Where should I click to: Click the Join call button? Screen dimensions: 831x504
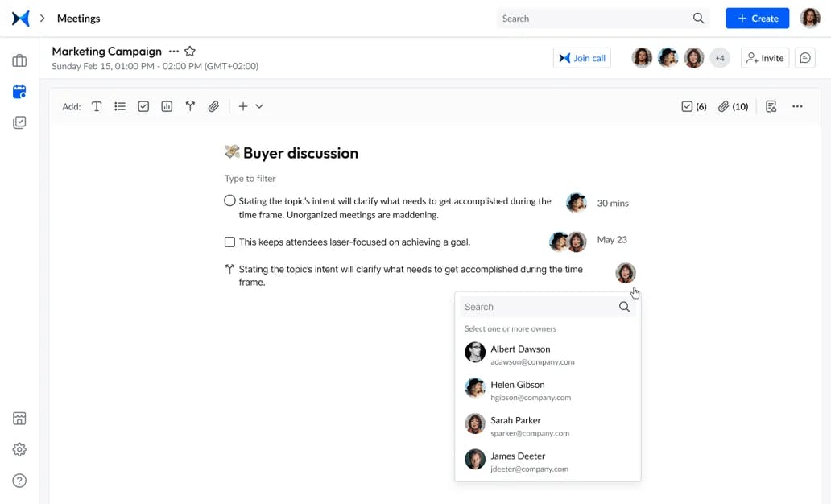[581, 58]
